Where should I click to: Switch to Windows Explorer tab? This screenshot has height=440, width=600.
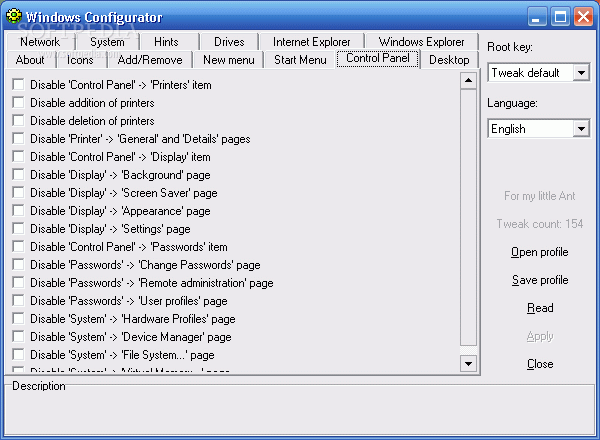click(421, 42)
